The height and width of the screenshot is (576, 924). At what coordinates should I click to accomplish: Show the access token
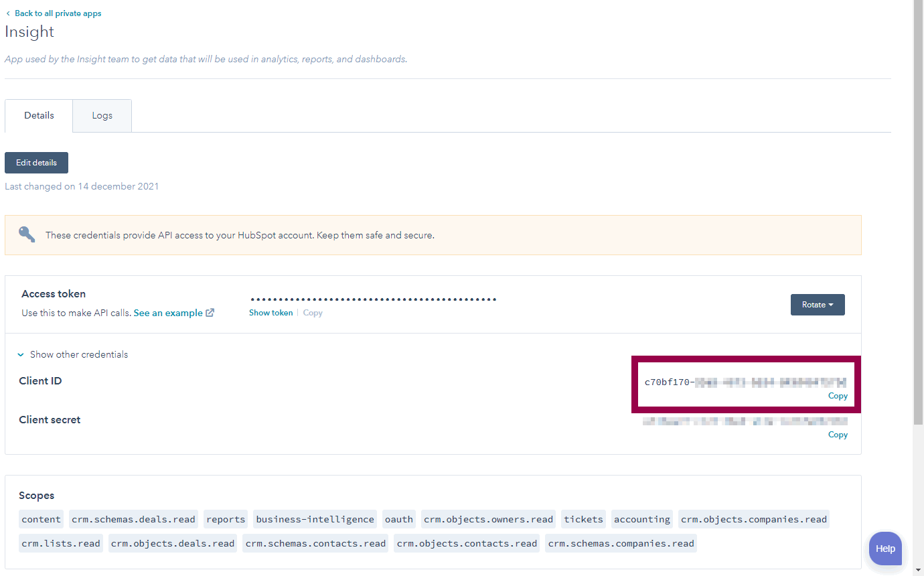coord(271,313)
